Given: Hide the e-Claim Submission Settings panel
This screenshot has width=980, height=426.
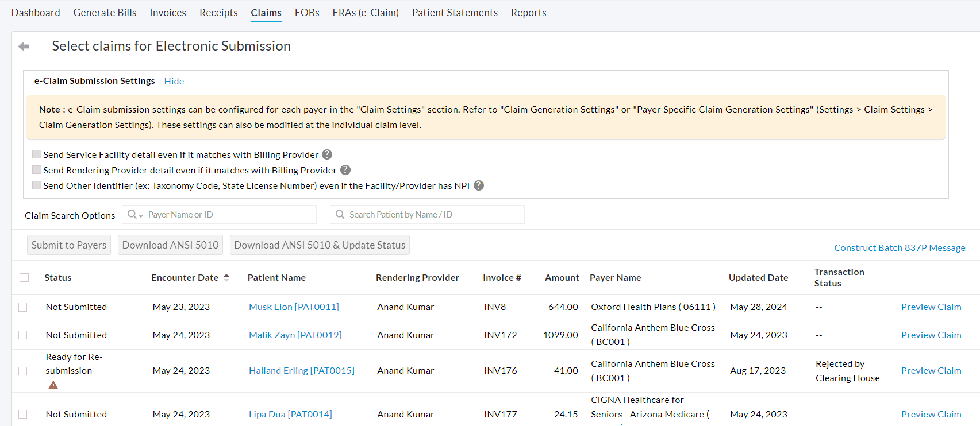Looking at the screenshot, I should coord(174,82).
